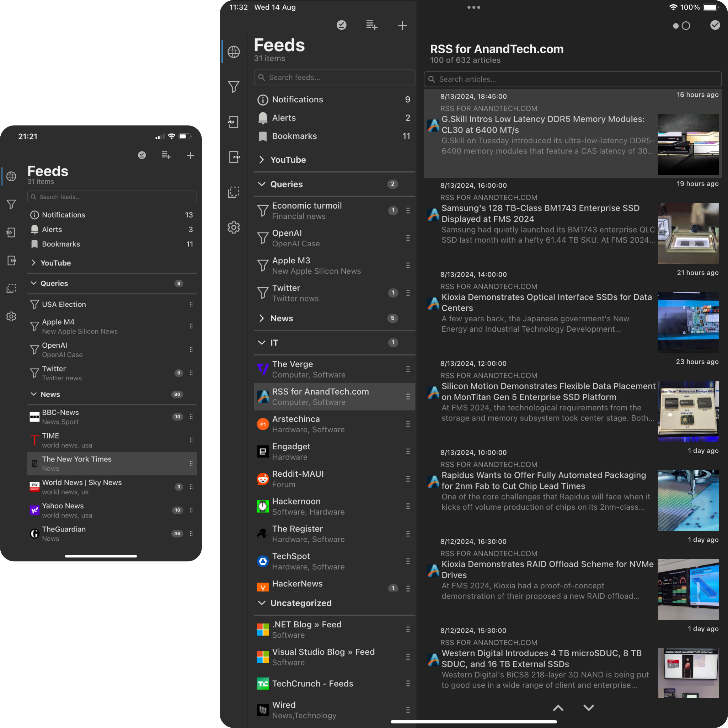Open the TechSpot feed
The image size is (728, 728).
pos(334,561)
